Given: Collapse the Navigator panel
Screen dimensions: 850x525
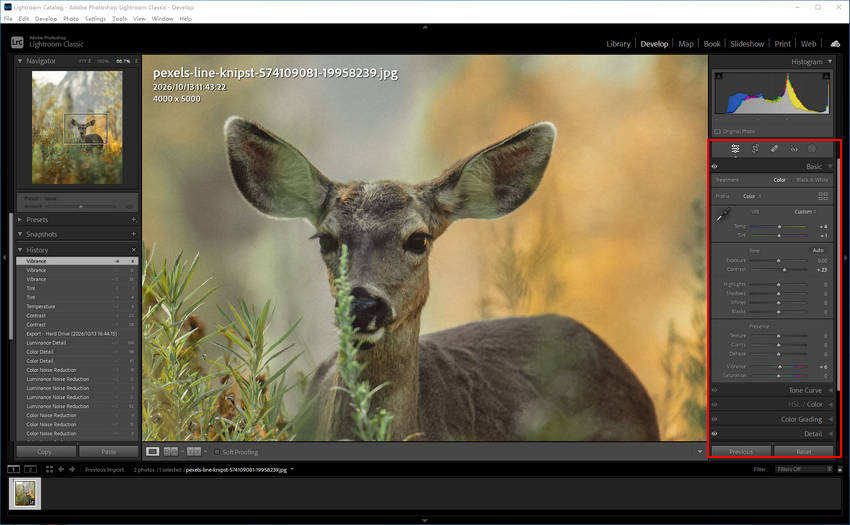Looking at the screenshot, I should point(20,61).
